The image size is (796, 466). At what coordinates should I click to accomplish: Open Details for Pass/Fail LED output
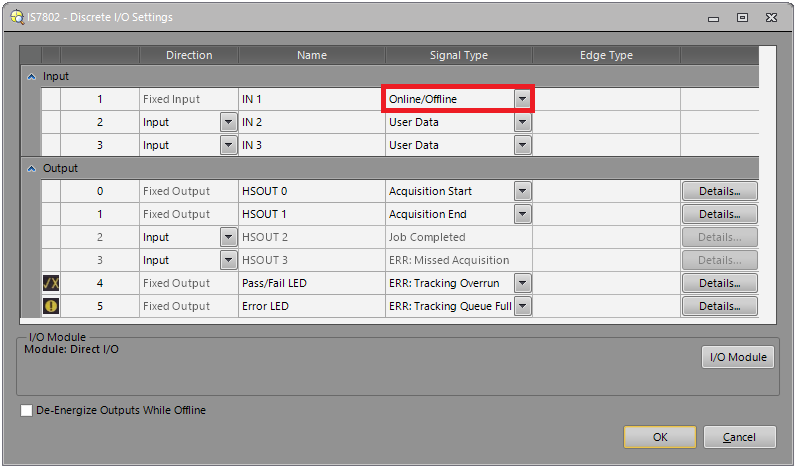click(x=719, y=283)
